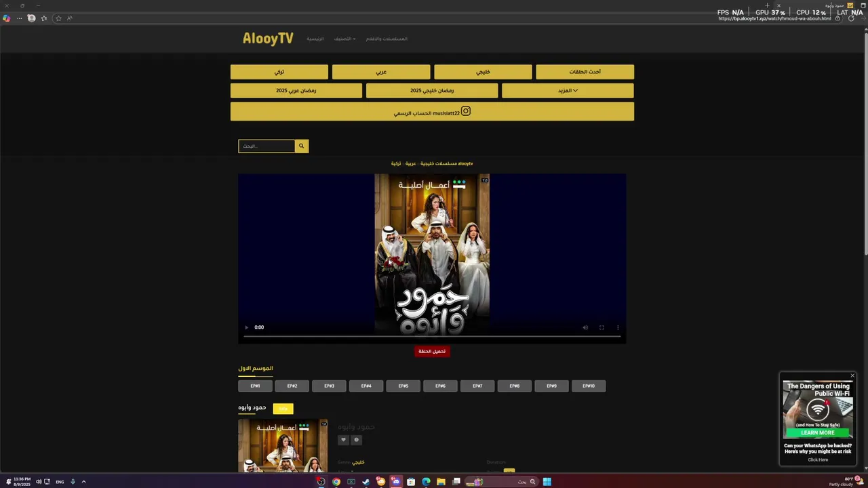The width and height of the screenshot is (868, 488).
Task: Open المسلسلات والافلام nav item
Action: coord(387,39)
